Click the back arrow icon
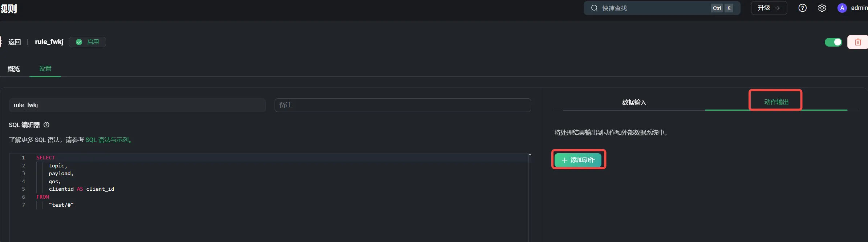868x242 pixels. 1,42
